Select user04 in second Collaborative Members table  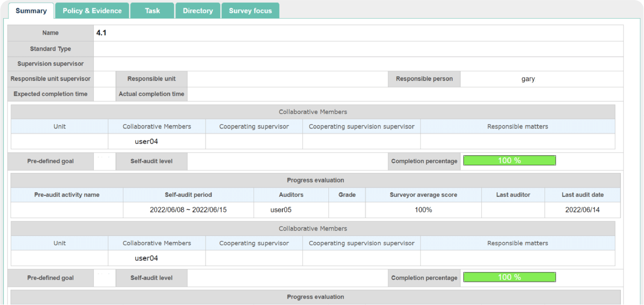[146, 258]
